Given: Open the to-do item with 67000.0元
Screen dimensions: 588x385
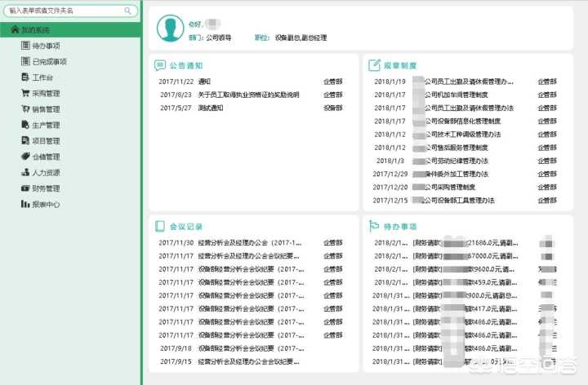Looking at the screenshot, I should [465, 256].
